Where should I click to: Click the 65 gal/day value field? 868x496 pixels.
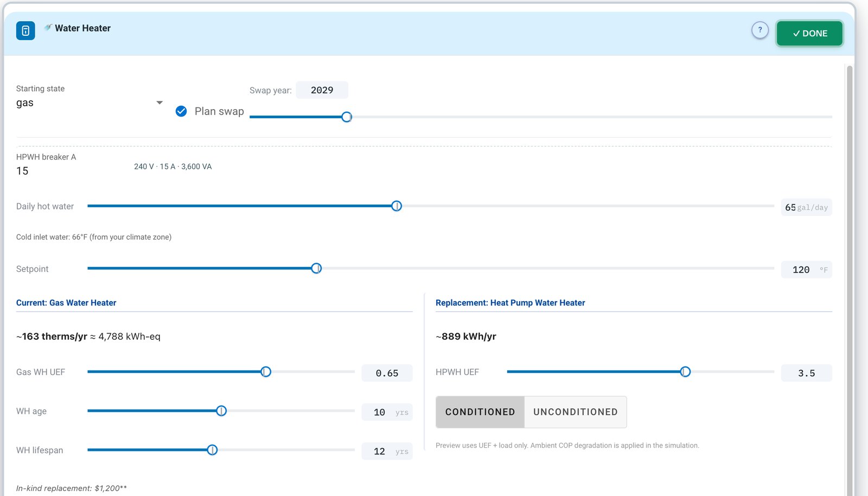806,207
